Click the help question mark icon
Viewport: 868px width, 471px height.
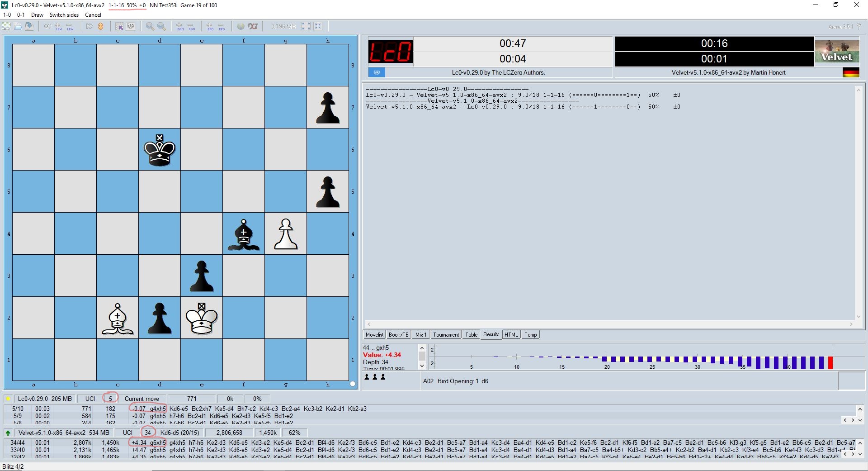click(x=859, y=27)
